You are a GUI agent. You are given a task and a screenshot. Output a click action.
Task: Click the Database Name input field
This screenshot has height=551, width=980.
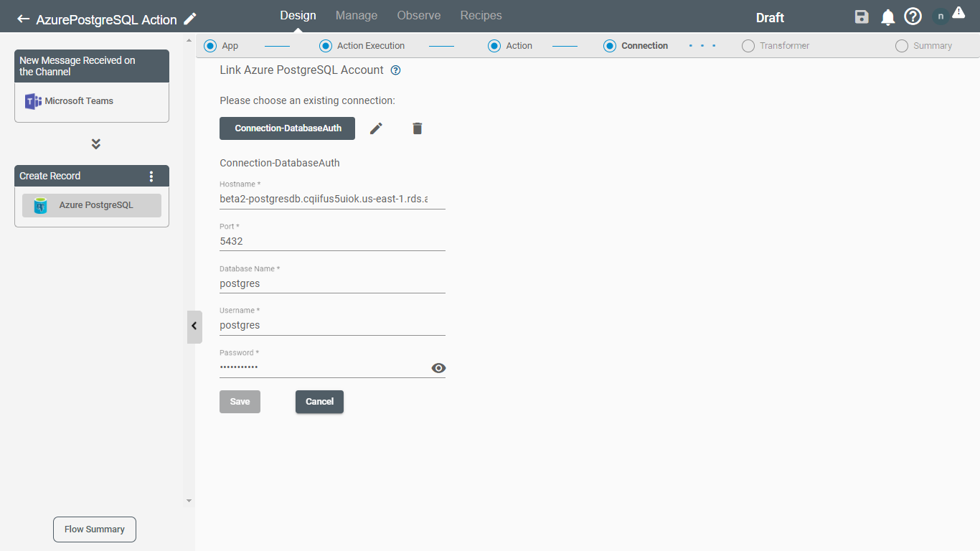pyautogui.click(x=332, y=283)
